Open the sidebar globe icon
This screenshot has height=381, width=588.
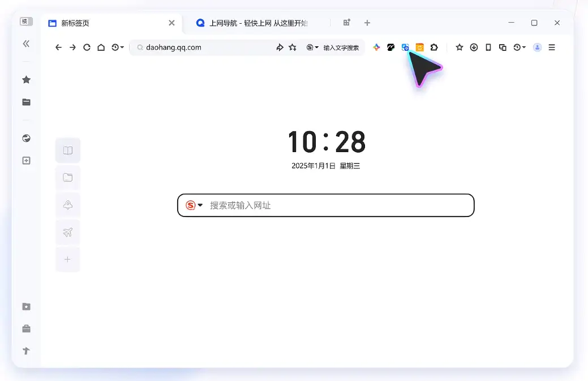[26, 138]
